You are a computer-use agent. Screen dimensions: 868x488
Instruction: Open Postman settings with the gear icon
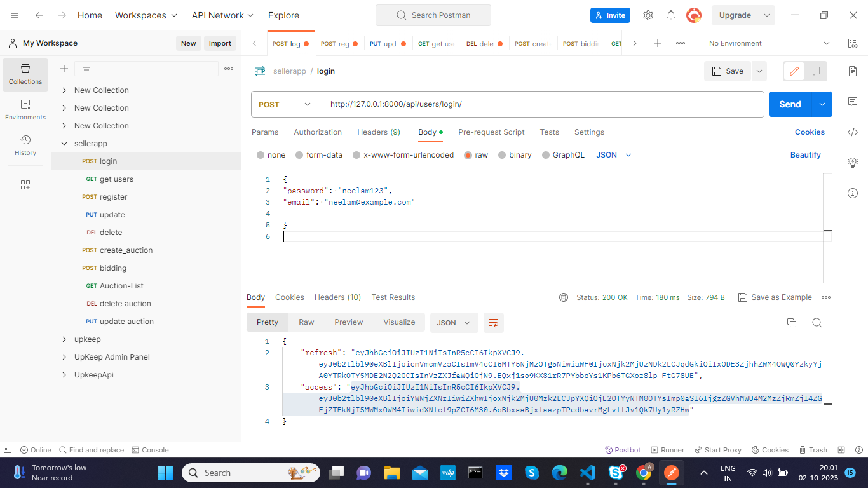click(x=648, y=15)
